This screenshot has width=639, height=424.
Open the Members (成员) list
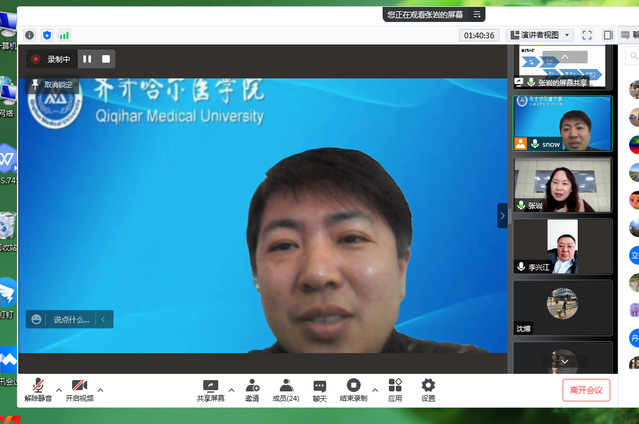point(286,389)
